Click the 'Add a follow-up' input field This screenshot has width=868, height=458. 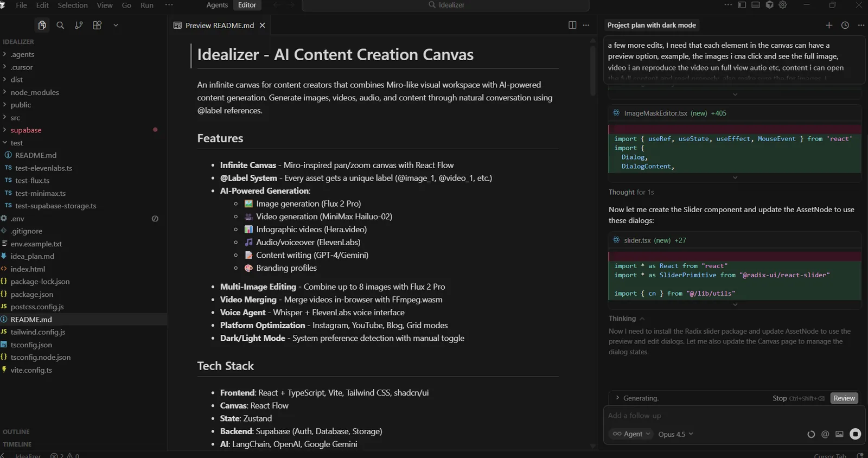click(x=732, y=416)
